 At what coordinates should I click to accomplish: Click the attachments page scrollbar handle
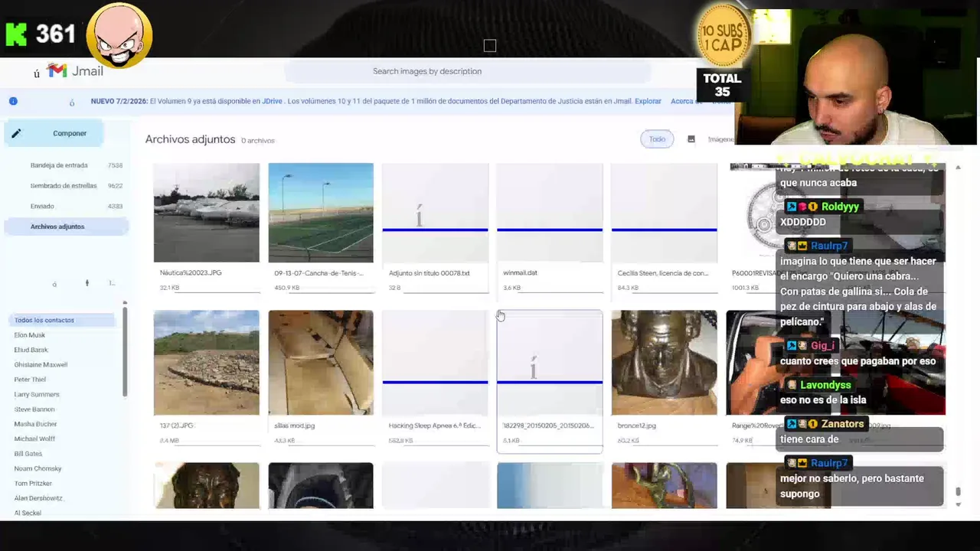957,492
